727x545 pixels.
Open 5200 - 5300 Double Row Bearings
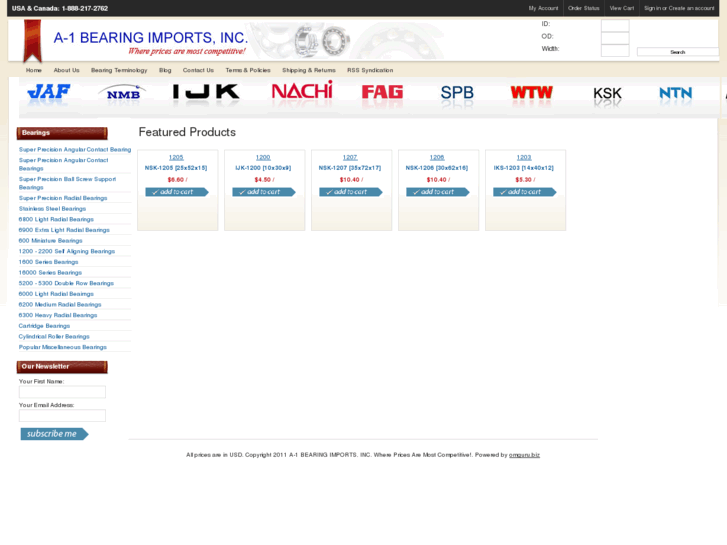pyautogui.click(x=66, y=283)
